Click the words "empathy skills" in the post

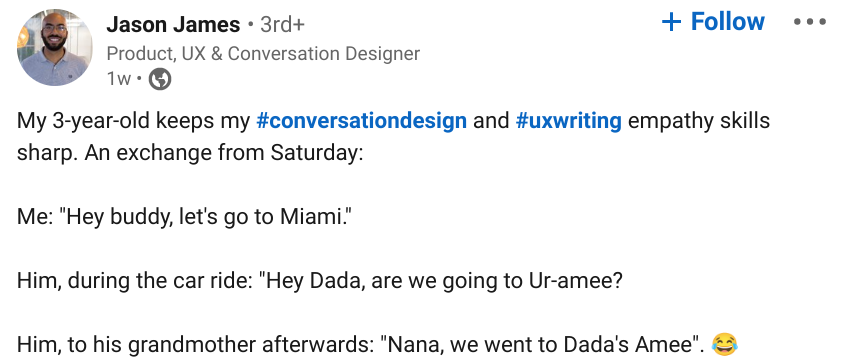(699, 122)
